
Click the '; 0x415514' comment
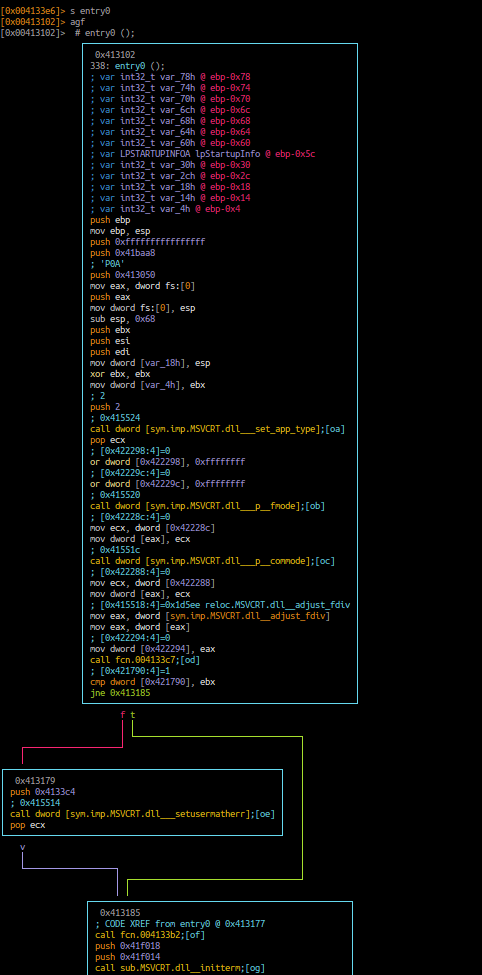click(35, 803)
